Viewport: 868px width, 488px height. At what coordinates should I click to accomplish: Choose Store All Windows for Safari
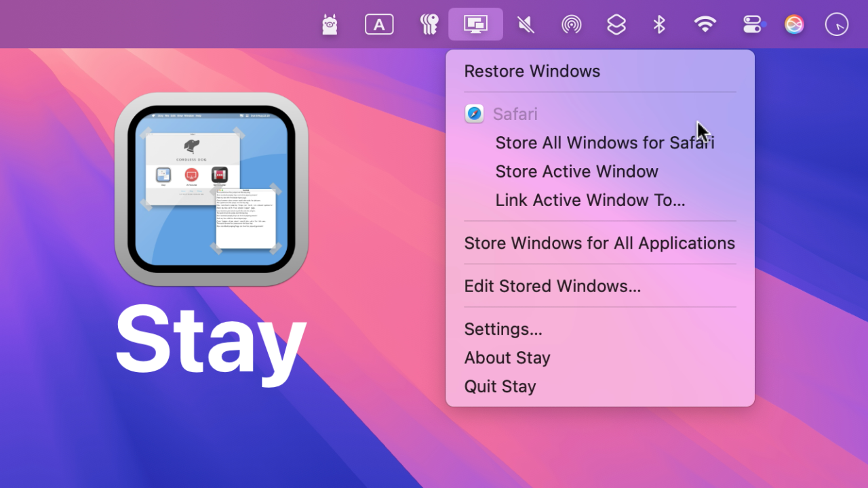coord(605,142)
